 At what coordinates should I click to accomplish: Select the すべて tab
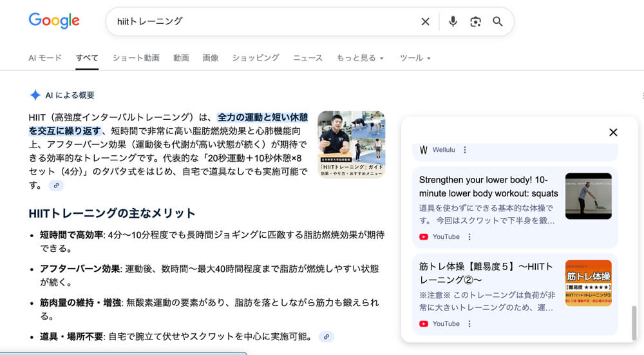click(x=87, y=58)
